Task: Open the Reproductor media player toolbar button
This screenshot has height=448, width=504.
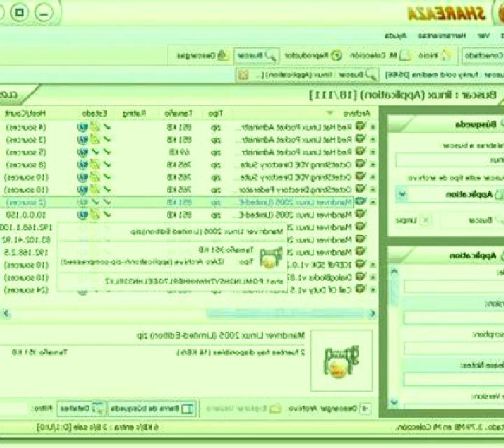Action: (x=314, y=55)
